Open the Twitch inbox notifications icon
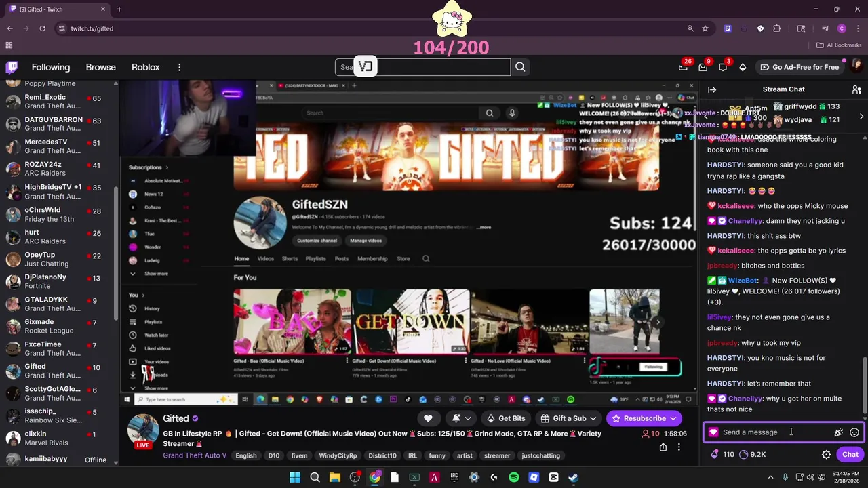The height and width of the screenshot is (488, 868). [703, 67]
